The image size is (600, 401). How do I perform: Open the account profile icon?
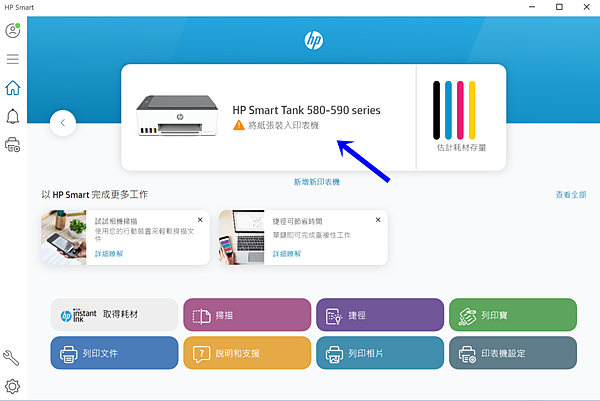tap(13, 30)
